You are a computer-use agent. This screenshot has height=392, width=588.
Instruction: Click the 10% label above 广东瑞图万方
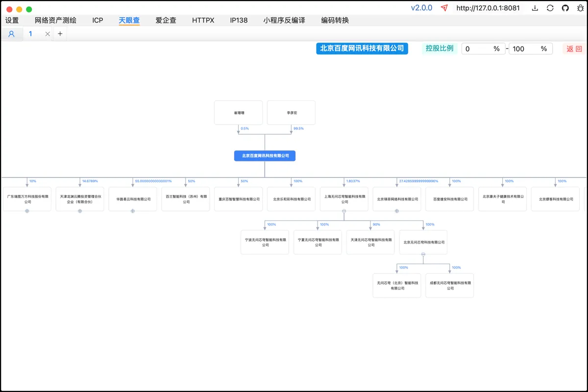pyautogui.click(x=33, y=181)
